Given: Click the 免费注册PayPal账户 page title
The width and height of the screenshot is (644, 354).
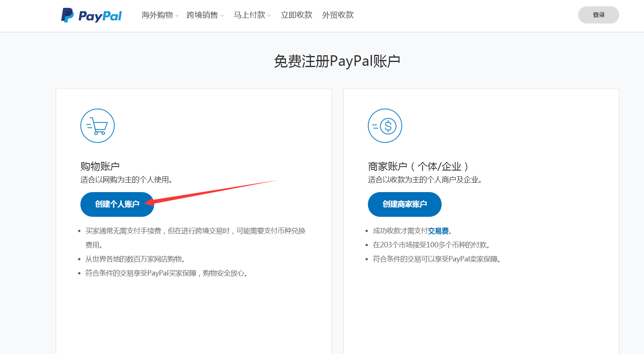Looking at the screenshot, I should (x=337, y=61).
